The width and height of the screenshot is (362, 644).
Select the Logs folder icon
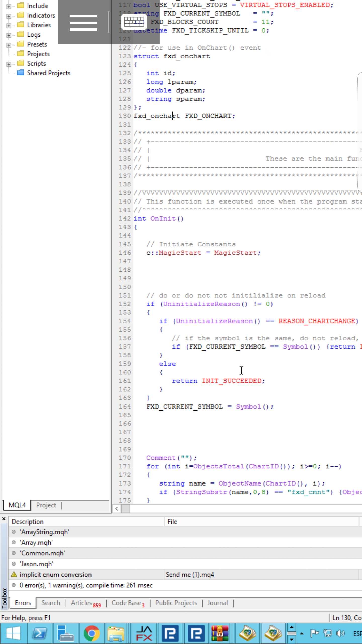coord(20,34)
